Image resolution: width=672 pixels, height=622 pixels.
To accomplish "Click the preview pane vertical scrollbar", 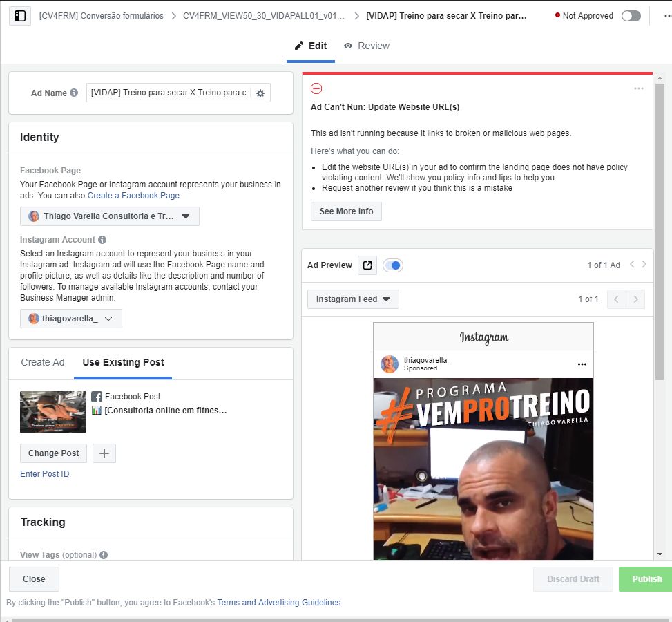I will tap(660, 232).
